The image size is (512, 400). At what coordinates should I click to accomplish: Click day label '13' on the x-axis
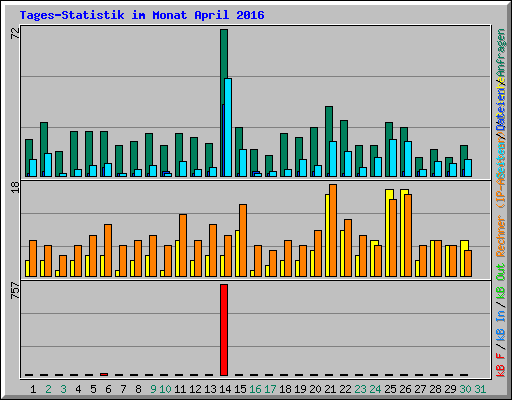(x=210, y=389)
